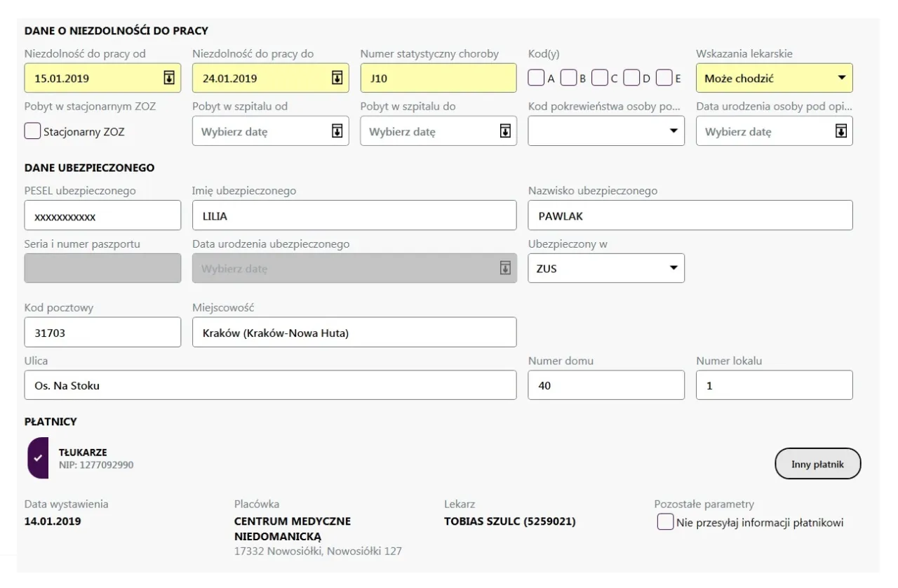Click the Numer statystyczny choroby field
The height and width of the screenshot is (588, 898).
[x=438, y=78]
